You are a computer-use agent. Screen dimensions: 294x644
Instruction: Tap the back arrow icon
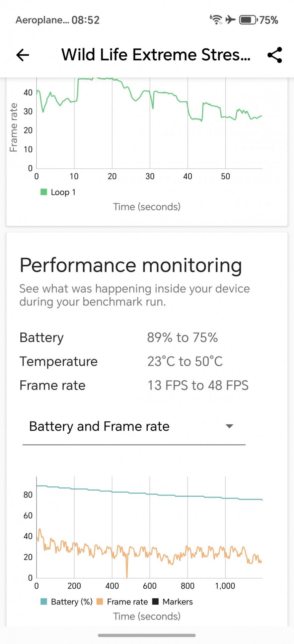[23, 55]
